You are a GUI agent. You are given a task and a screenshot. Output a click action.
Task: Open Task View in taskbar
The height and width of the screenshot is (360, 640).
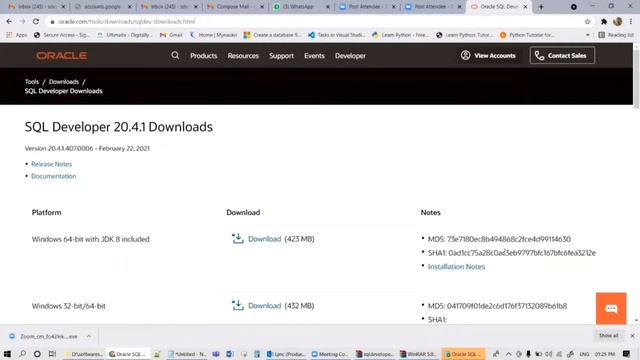pyautogui.click(x=52, y=354)
